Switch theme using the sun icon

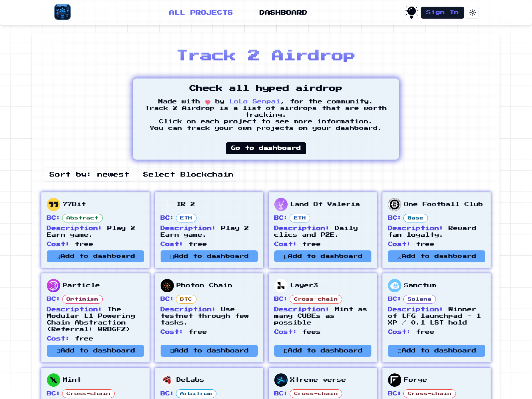(472, 13)
